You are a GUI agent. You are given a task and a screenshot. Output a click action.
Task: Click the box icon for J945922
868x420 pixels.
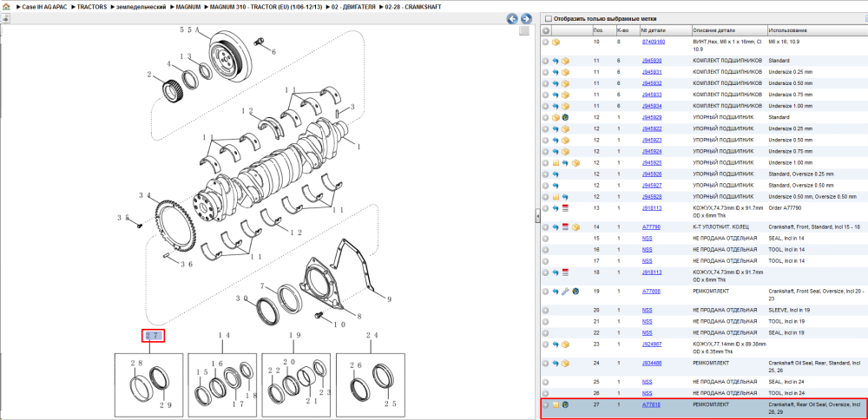[x=565, y=129]
